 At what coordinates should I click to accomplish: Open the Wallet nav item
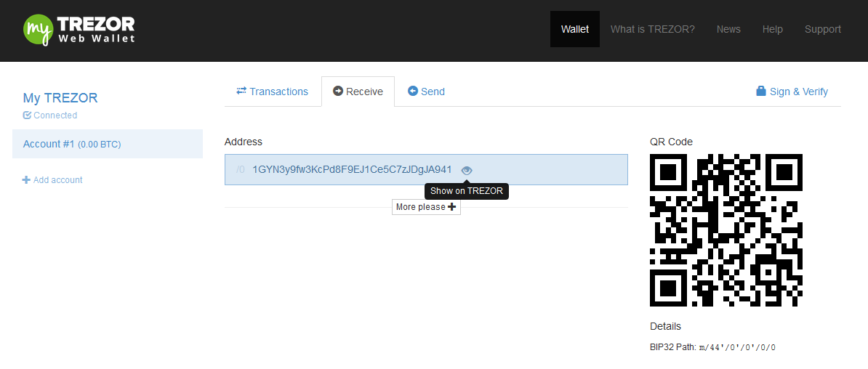(574, 29)
